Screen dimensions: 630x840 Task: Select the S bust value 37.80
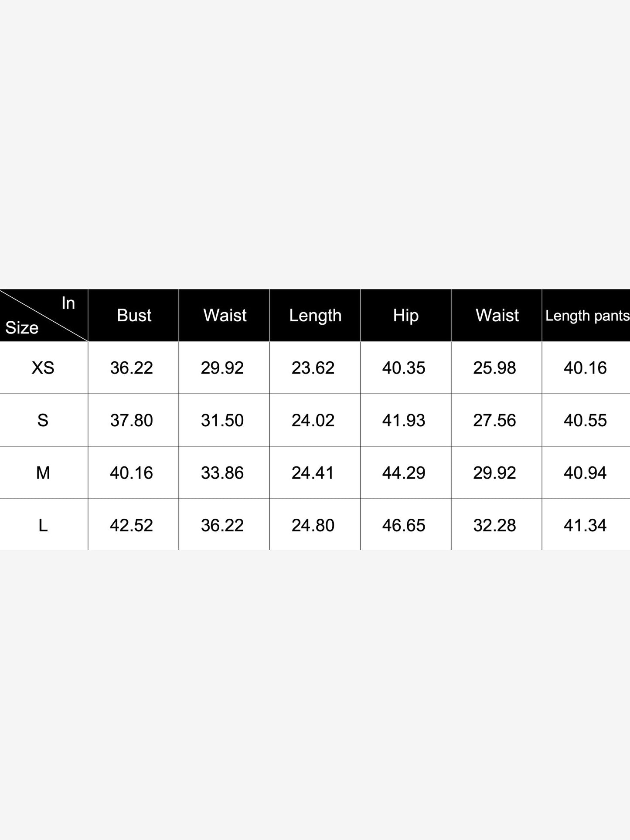tap(132, 420)
